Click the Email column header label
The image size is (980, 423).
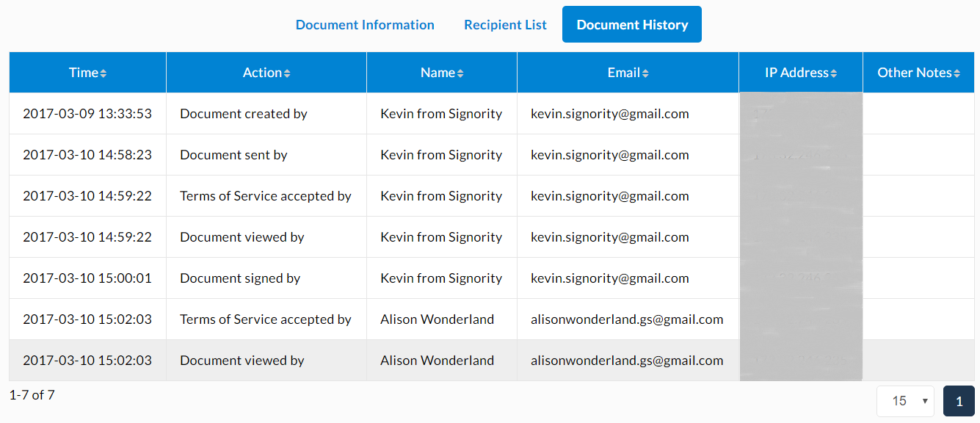(624, 73)
